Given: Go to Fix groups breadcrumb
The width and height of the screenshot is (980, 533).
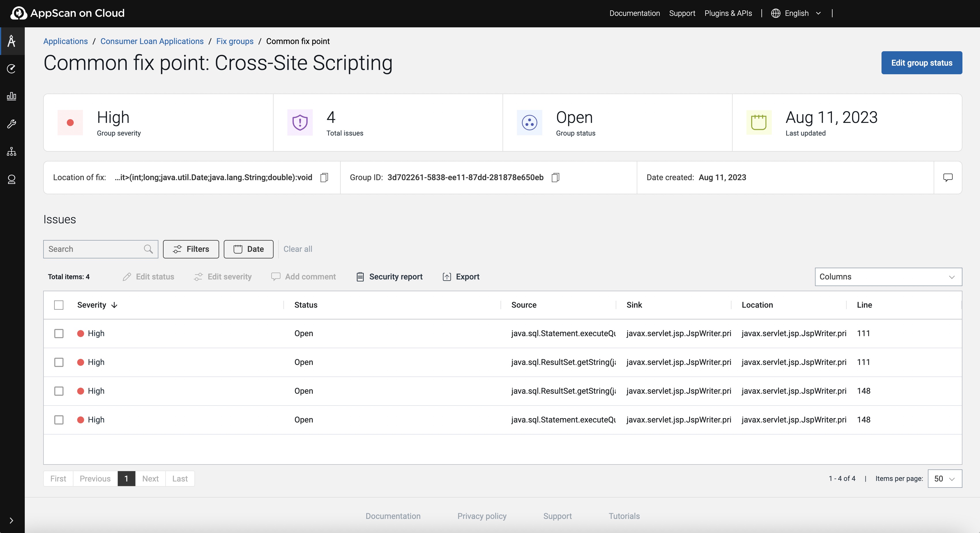Looking at the screenshot, I should 235,41.
